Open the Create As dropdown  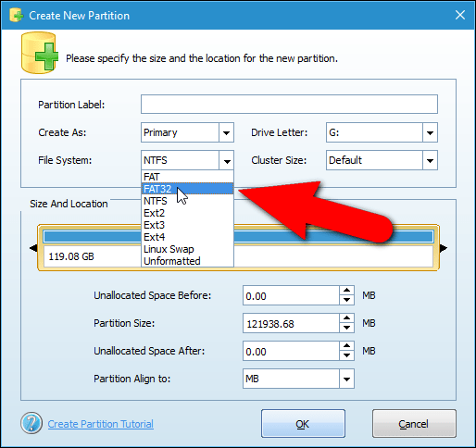pos(226,132)
